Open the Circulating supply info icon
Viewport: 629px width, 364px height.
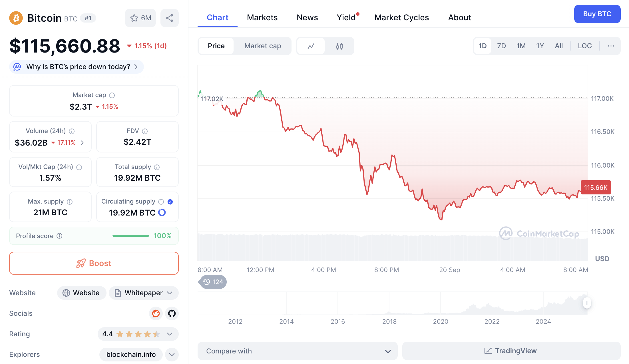pos(161,202)
